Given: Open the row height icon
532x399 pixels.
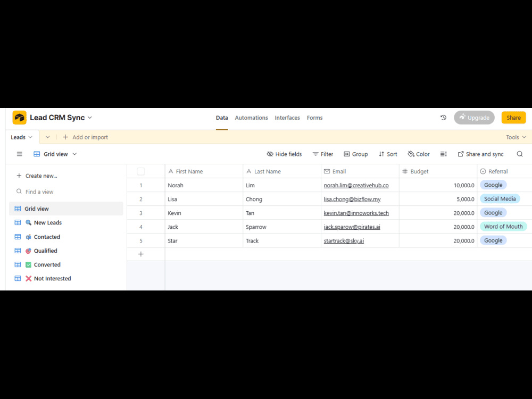Looking at the screenshot, I should pyautogui.click(x=444, y=154).
